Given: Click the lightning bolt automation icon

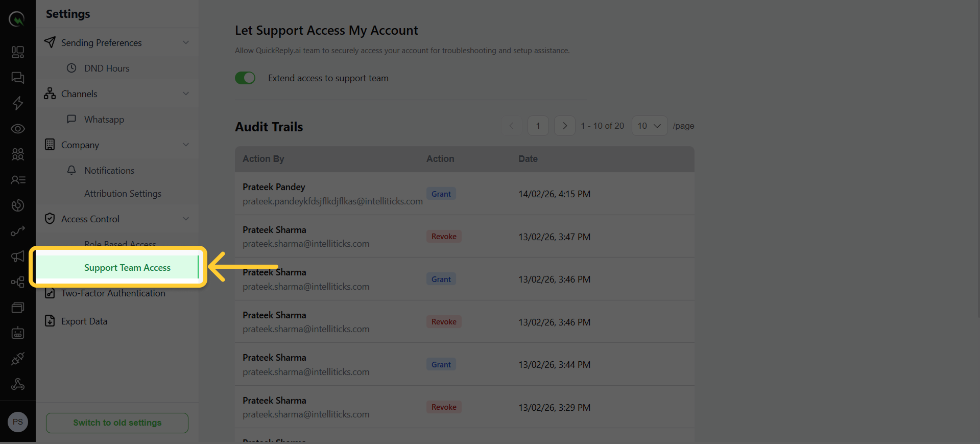Looking at the screenshot, I should (18, 103).
